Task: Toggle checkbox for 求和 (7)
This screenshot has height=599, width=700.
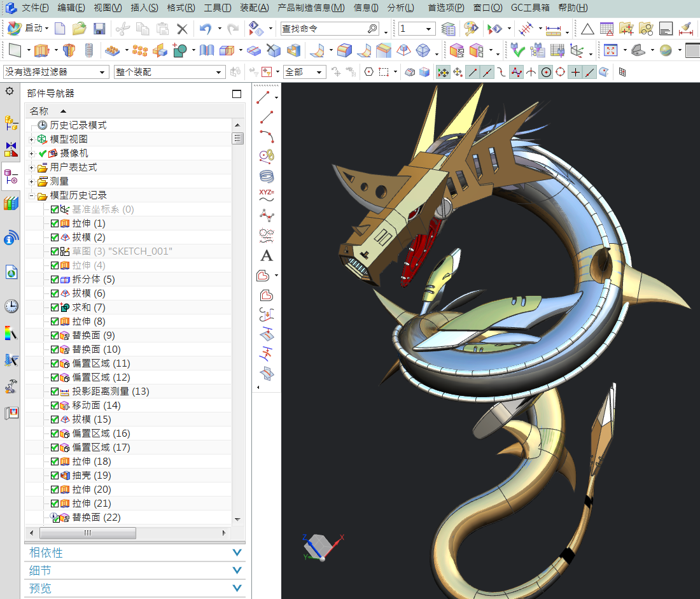Action: pos(55,307)
